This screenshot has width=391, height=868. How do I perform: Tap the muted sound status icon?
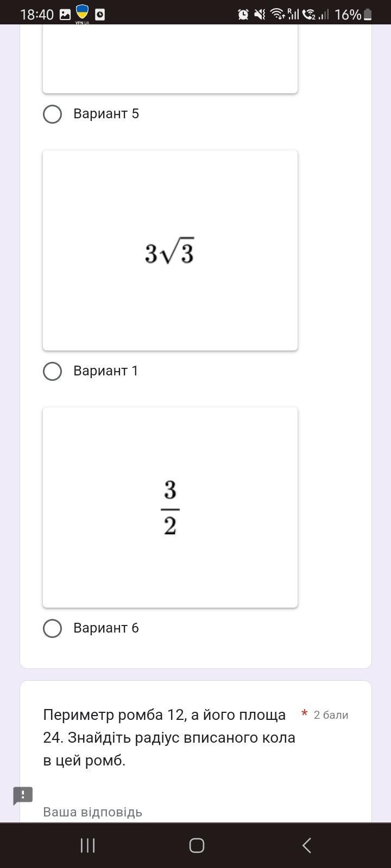[260, 15]
